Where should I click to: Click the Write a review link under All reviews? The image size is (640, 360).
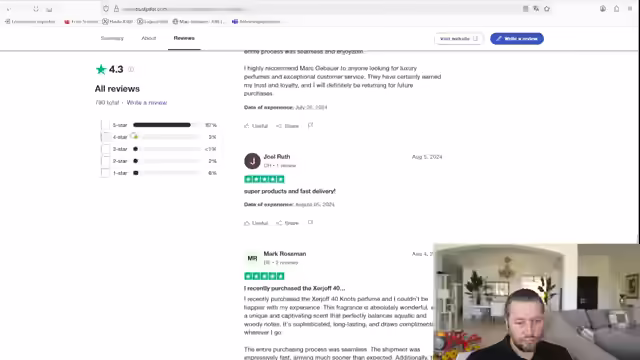coord(147,102)
